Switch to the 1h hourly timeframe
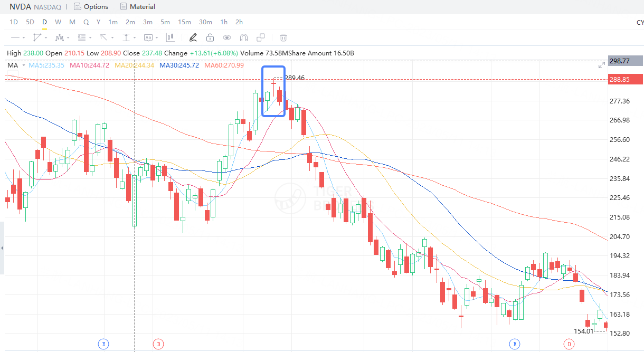The width and height of the screenshot is (644, 352). coord(224,22)
